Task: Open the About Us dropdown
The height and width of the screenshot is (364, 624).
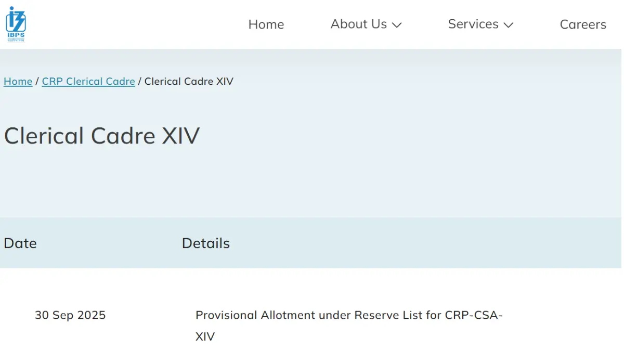Action: point(359,24)
